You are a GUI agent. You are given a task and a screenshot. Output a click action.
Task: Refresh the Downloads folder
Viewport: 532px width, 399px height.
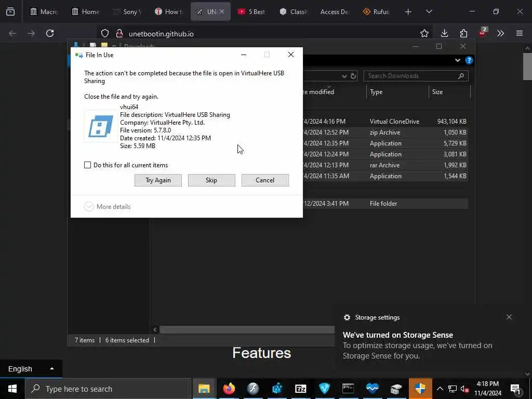click(353, 76)
